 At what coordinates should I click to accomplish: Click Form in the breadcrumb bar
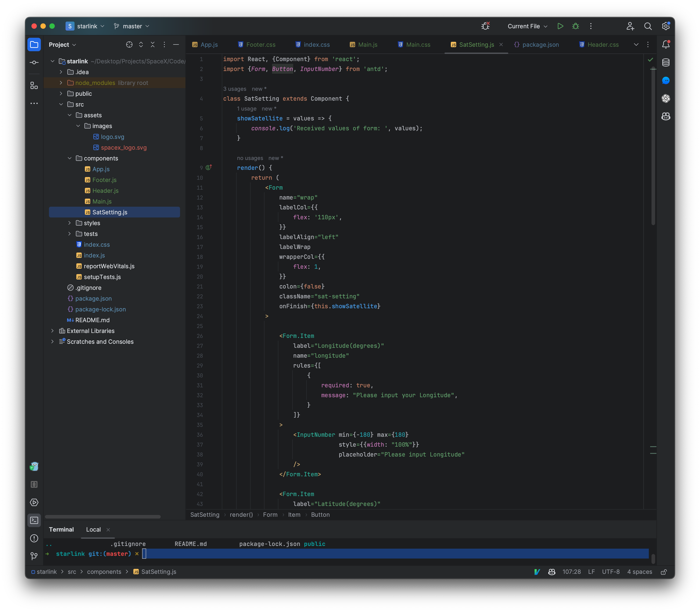[270, 515]
